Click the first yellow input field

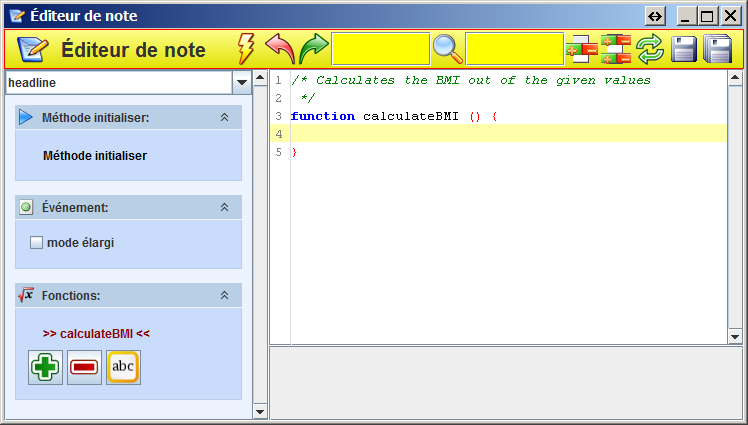tap(380, 49)
